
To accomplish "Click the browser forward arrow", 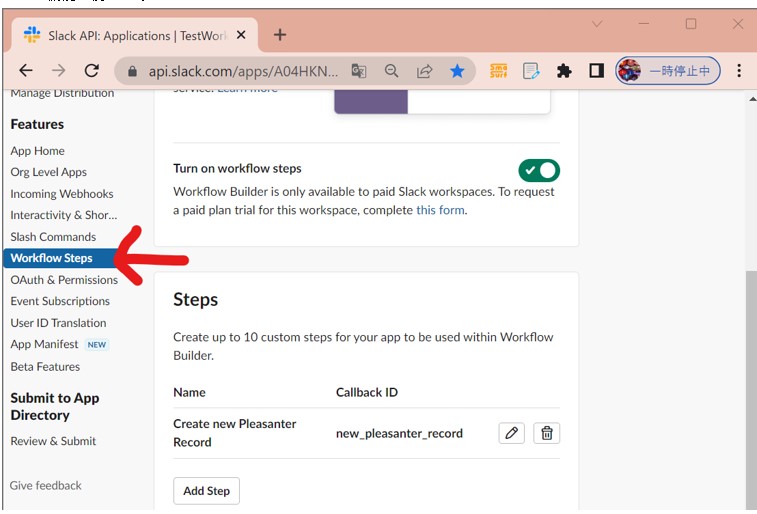I will pos(58,71).
